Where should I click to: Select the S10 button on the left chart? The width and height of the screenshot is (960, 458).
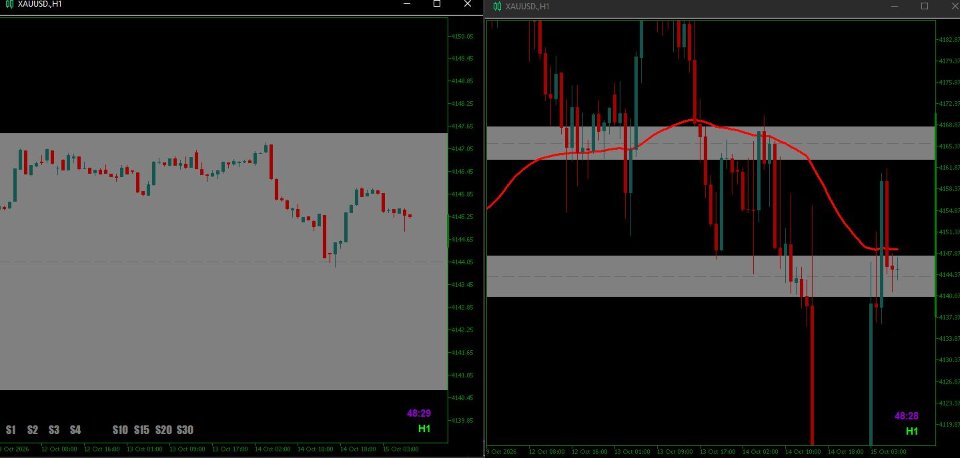(x=120, y=430)
